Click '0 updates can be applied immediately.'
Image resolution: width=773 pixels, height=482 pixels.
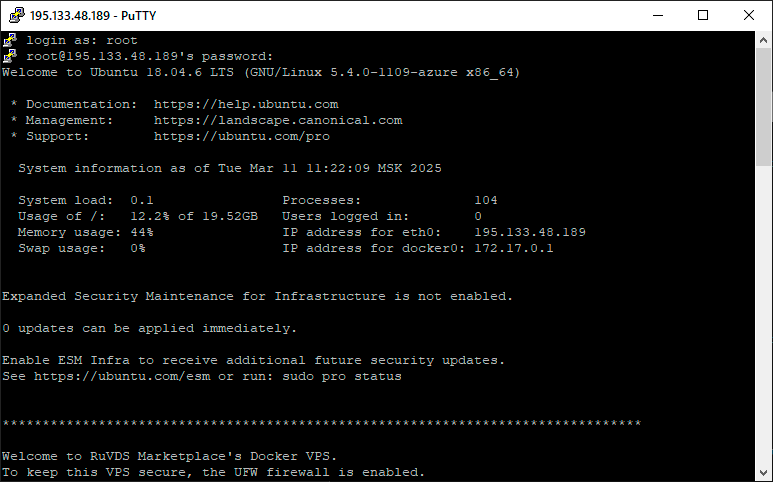point(149,328)
